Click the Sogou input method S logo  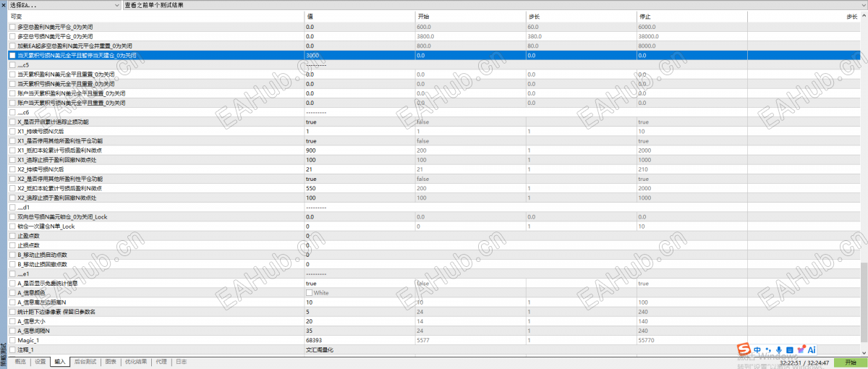tap(744, 349)
